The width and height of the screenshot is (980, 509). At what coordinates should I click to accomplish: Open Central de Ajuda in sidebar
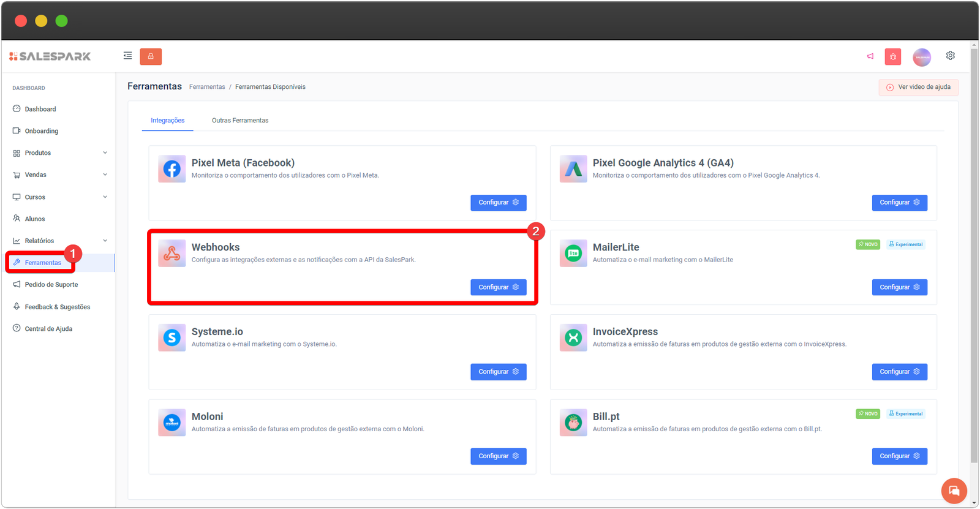(x=48, y=329)
